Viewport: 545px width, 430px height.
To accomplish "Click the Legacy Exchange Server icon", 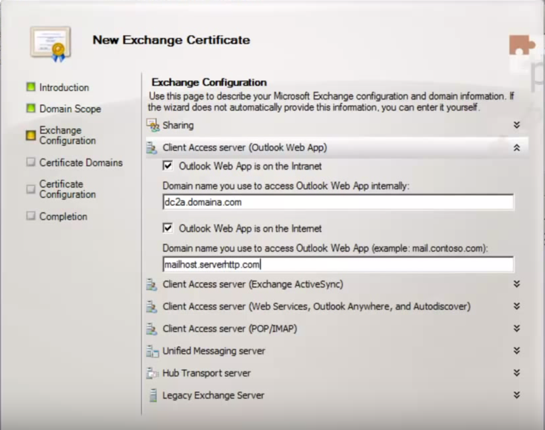I will (x=153, y=396).
